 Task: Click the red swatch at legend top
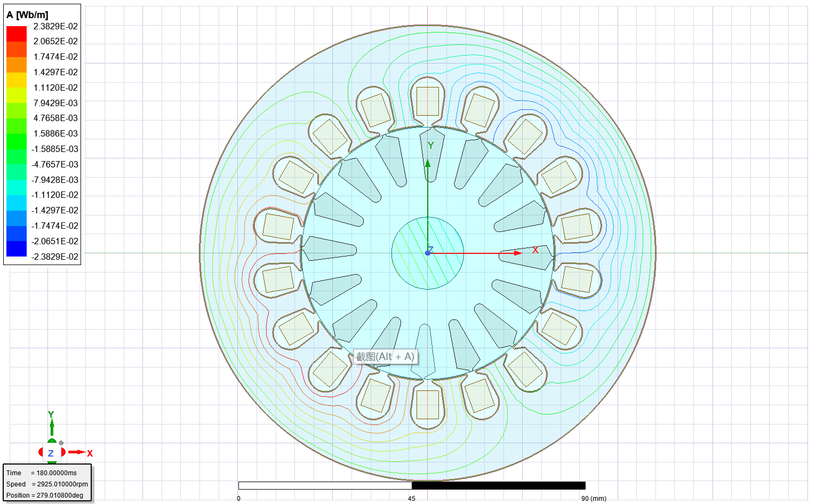point(17,34)
